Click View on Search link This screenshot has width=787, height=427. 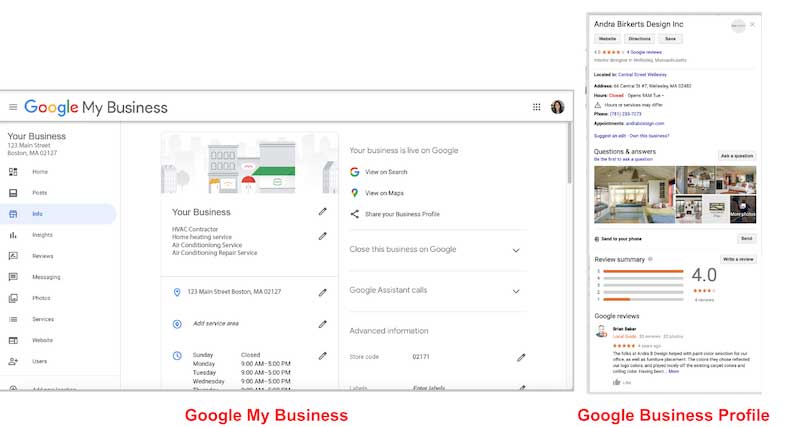point(386,172)
